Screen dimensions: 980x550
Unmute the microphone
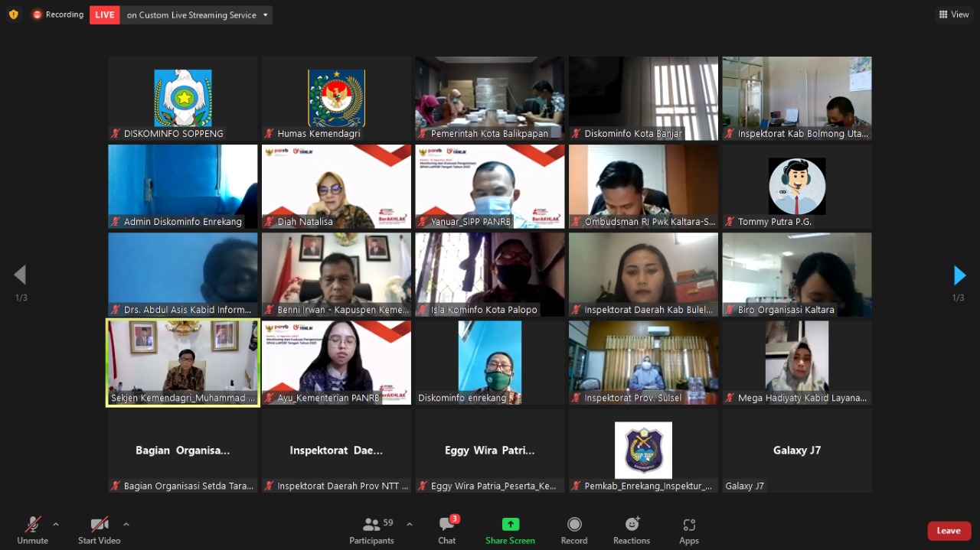coord(32,525)
